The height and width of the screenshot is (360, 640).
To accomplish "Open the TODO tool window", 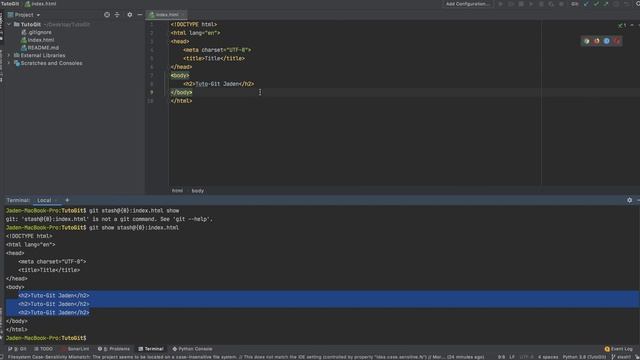I will 43,349.
